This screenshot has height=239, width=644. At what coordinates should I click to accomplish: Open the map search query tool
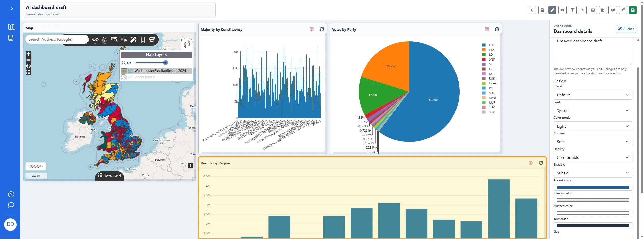pyautogui.click(x=114, y=39)
